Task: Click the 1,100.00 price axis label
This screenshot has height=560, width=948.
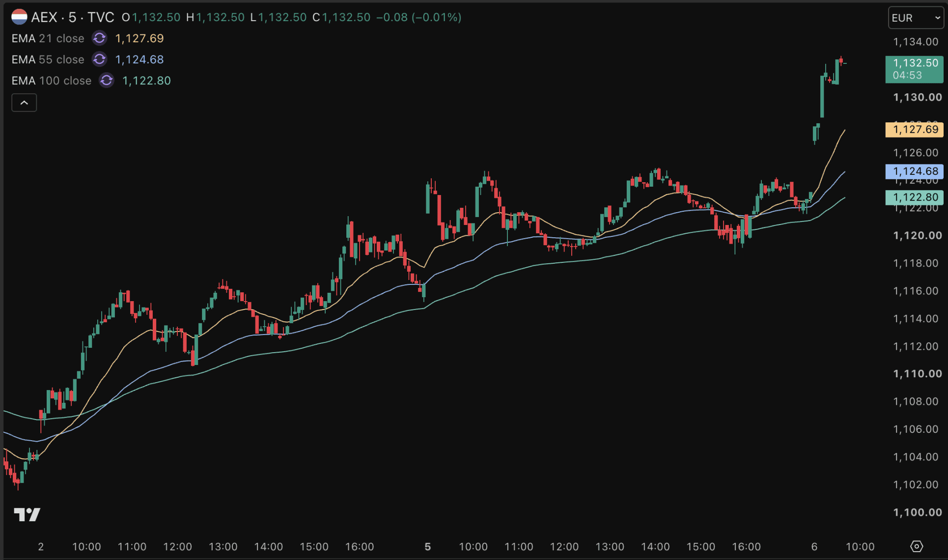Action: tap(918, 512)
